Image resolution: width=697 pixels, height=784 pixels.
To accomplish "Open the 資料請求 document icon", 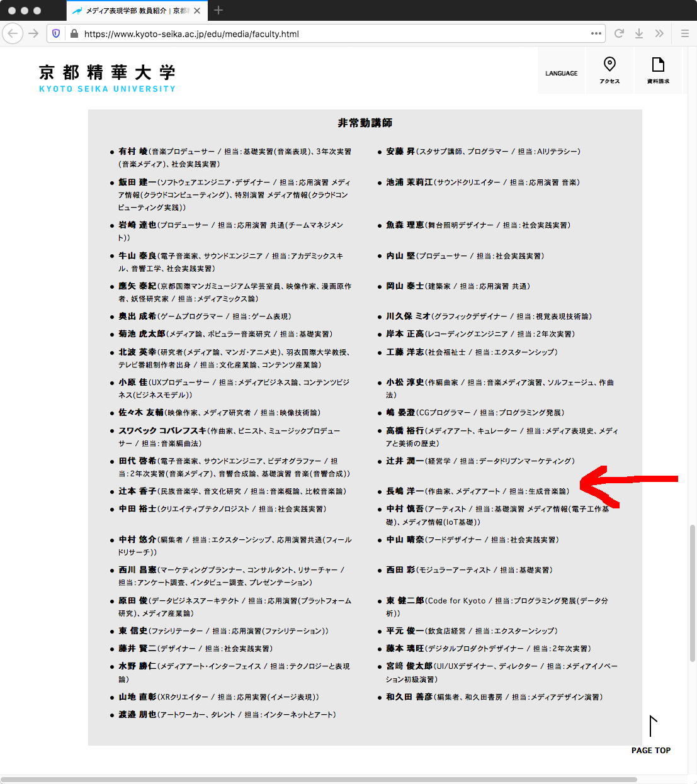I will click(x=658, y=70).
